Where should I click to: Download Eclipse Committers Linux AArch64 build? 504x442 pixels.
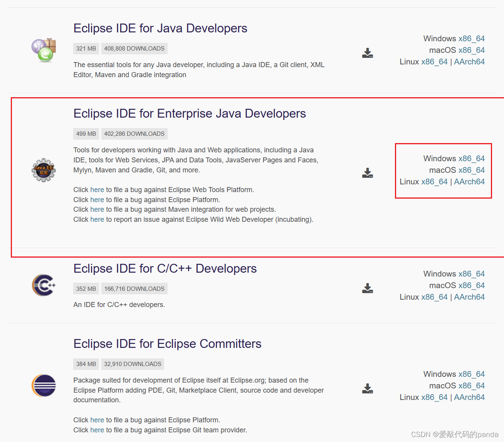[469, 397]
